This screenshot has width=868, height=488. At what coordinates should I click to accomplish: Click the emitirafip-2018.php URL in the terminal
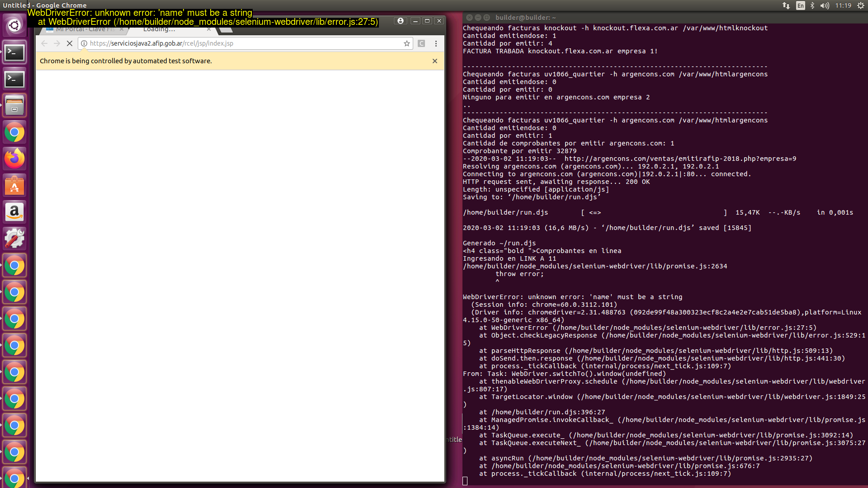click(680, 159)
